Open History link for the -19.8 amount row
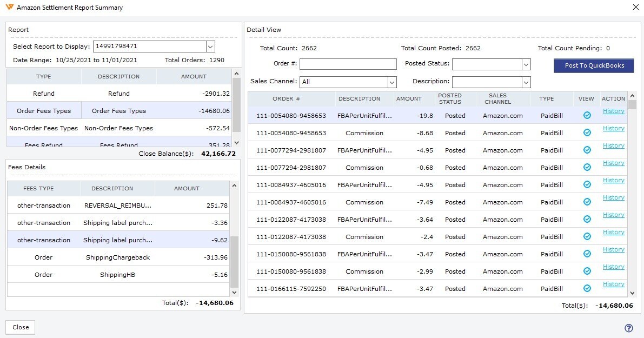Viewport: 644px width, 338px height. (613, 111)
